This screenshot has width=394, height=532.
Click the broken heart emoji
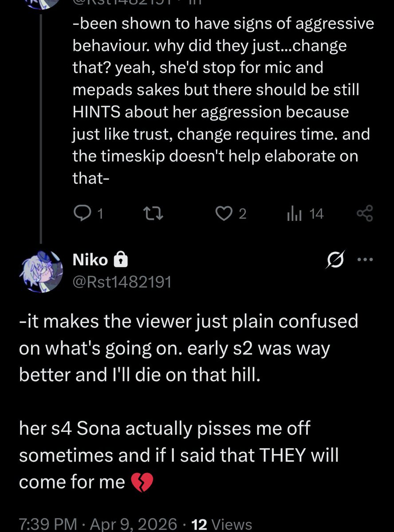142,482
